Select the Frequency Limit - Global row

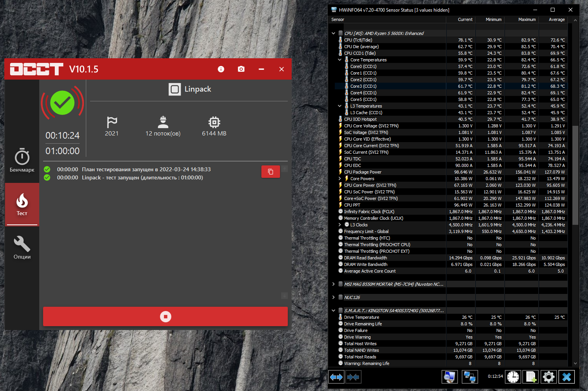click(x=448, y=231)
